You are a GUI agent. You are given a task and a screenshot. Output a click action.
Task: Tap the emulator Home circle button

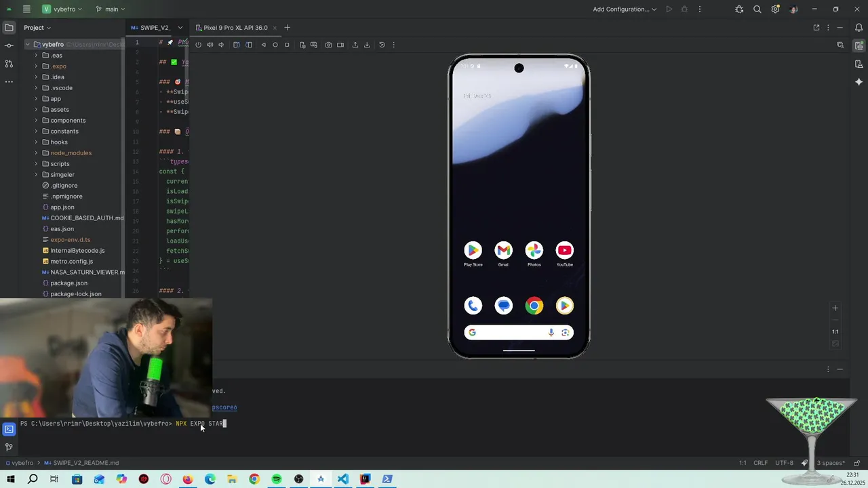[x=275, y=45]
